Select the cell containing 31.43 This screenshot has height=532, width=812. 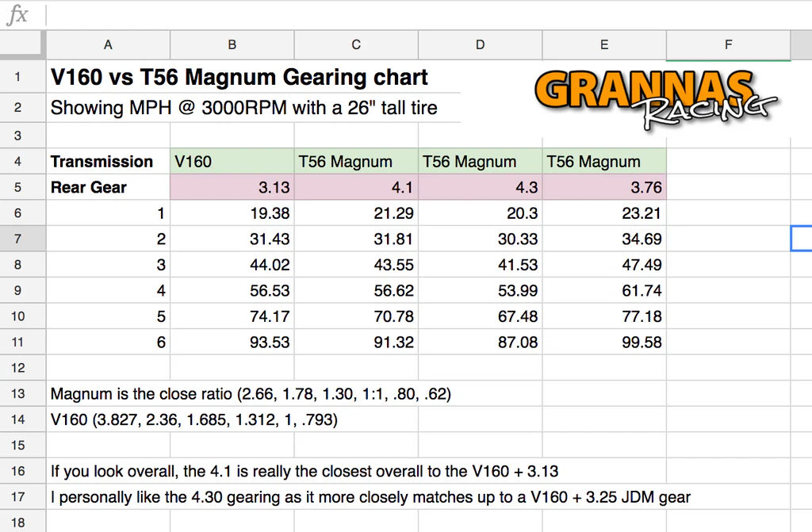click(x=232, y=239)
